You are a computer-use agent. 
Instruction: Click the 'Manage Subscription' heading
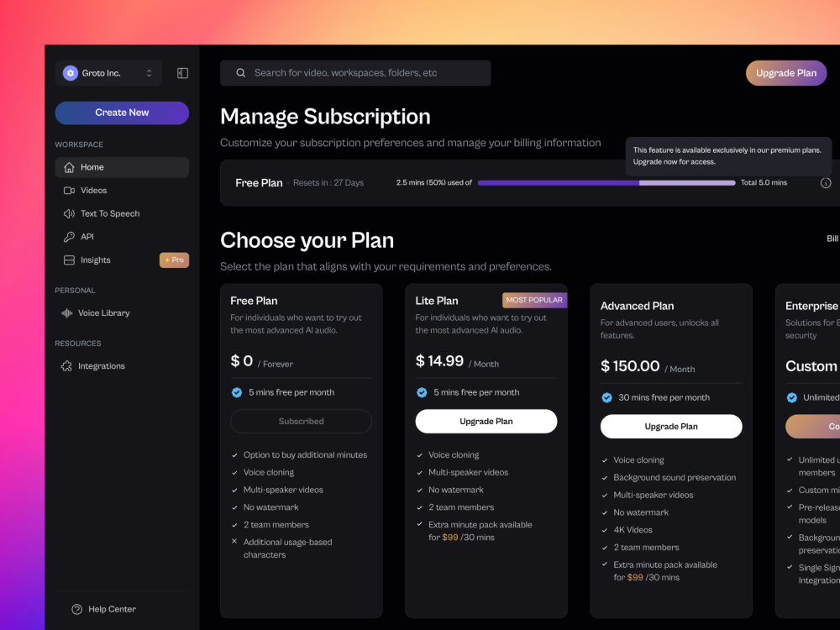coord(325,117)
